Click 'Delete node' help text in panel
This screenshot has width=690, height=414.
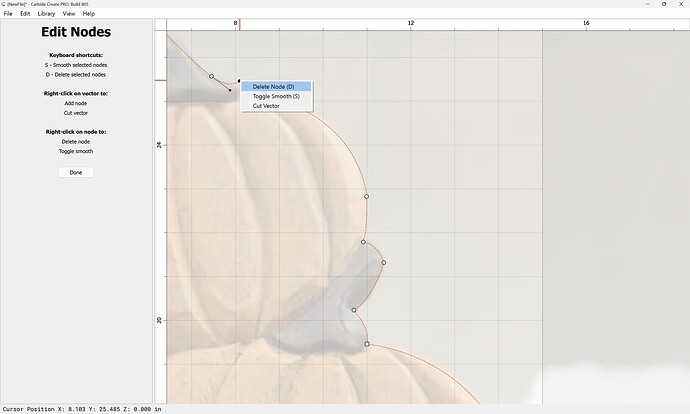click(x=76, y=142)
